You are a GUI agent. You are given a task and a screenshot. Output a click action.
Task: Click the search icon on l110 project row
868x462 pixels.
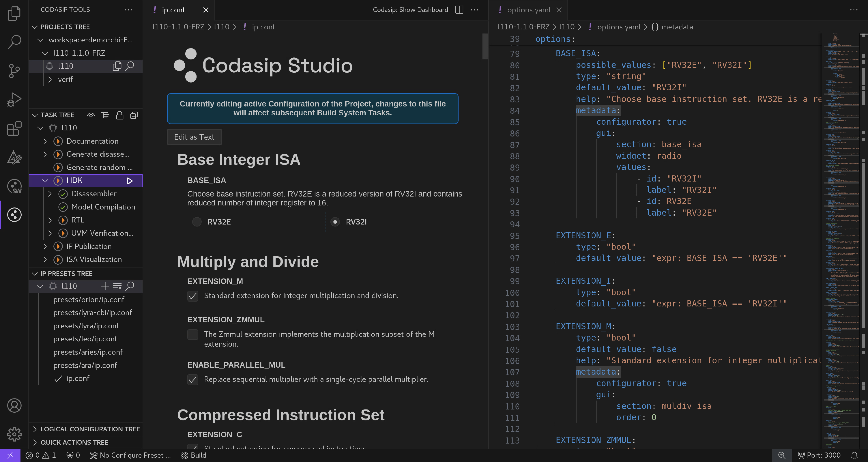click(130, 66)
